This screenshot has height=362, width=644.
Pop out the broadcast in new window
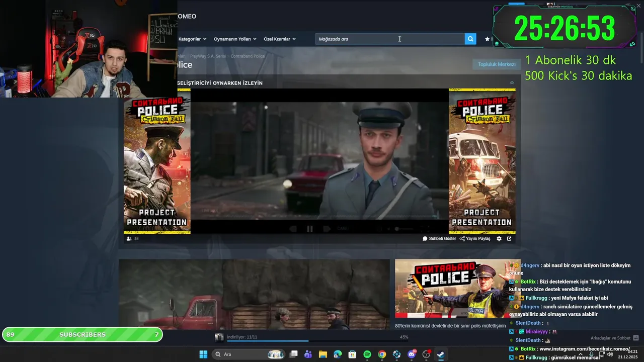pyautogui.click(x=509, y=239)
